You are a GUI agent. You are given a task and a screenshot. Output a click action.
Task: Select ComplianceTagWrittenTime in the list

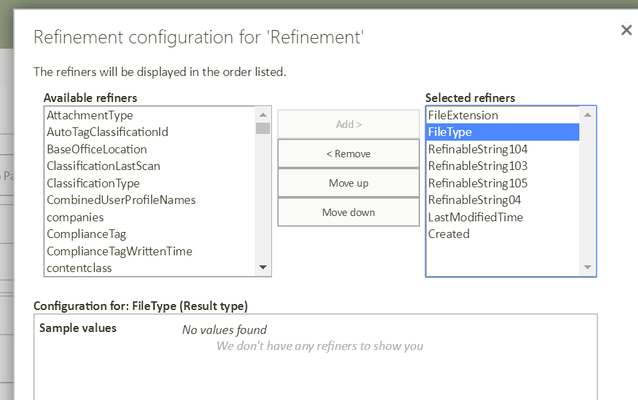tap(150, 251)
